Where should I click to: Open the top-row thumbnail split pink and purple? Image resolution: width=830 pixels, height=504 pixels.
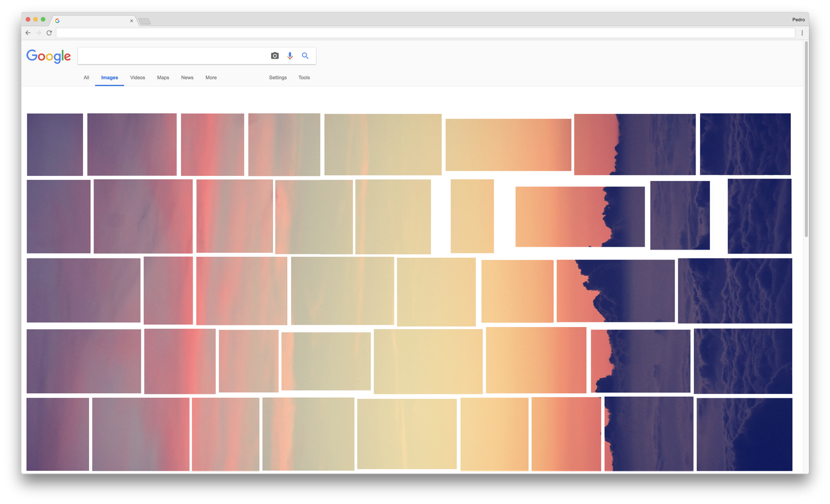[x=635, y=144]
